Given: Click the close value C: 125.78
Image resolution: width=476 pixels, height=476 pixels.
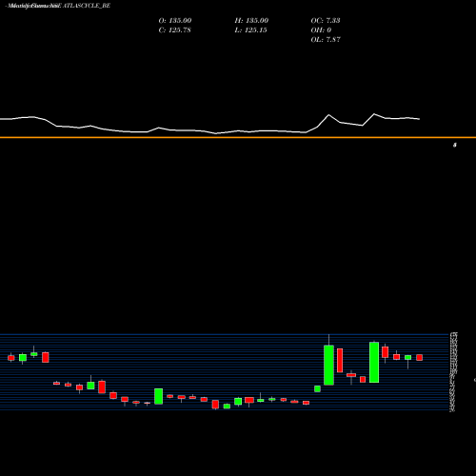Looking at the screenshot, I should 174,30.
